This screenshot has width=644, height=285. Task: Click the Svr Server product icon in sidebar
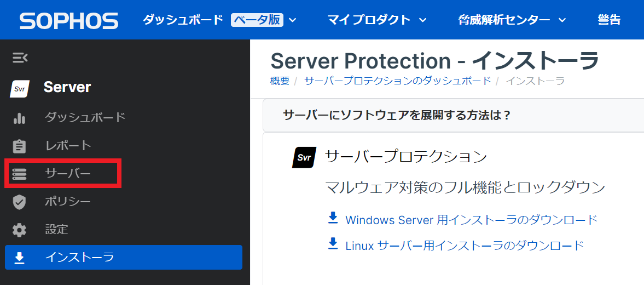coord(20,88)
